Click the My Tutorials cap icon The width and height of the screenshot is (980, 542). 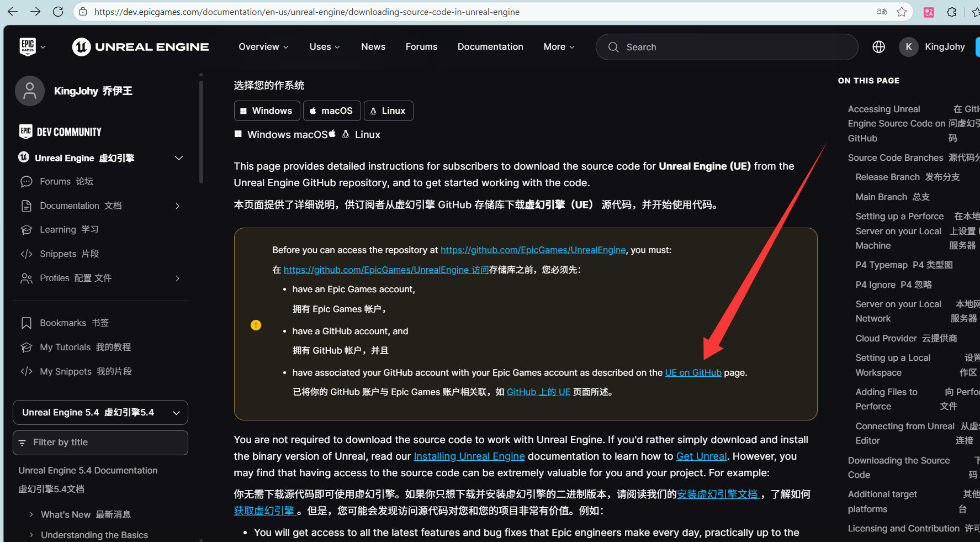[x=26, y=347]
